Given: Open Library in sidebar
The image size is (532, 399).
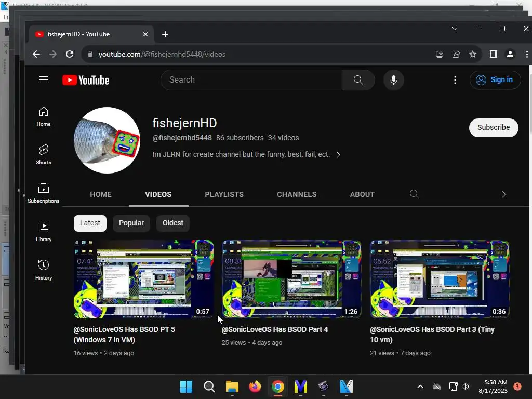Looking at the screenshot, I should click(x=44, y=231).
